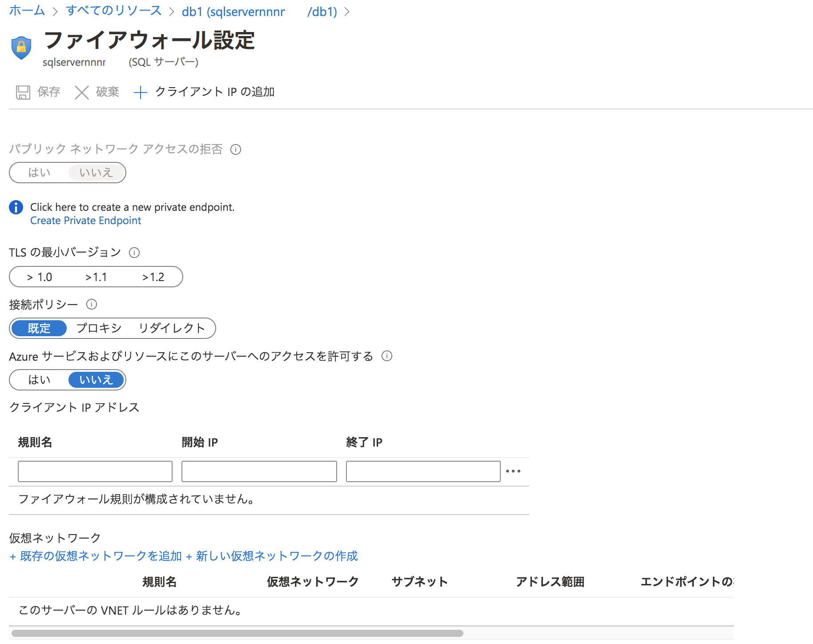813x644 pixels.
Task: Click the blue information icon beside private endpoint message
Action: 16,207
